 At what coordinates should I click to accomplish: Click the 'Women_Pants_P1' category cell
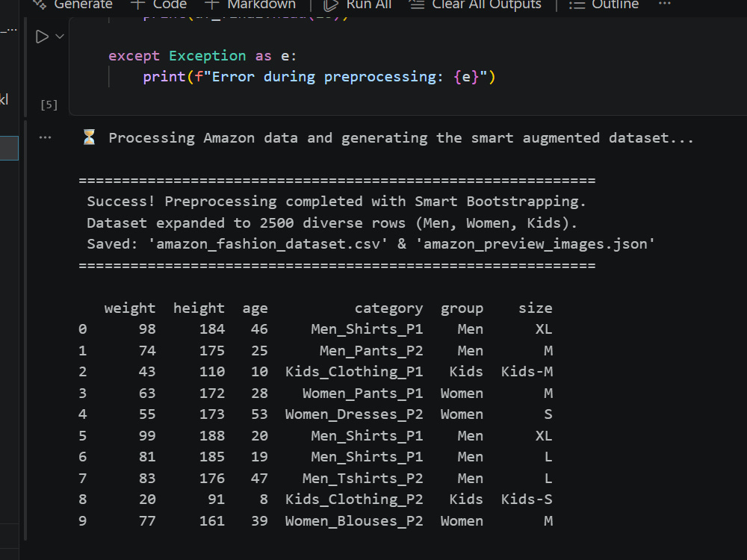[362, 393]
